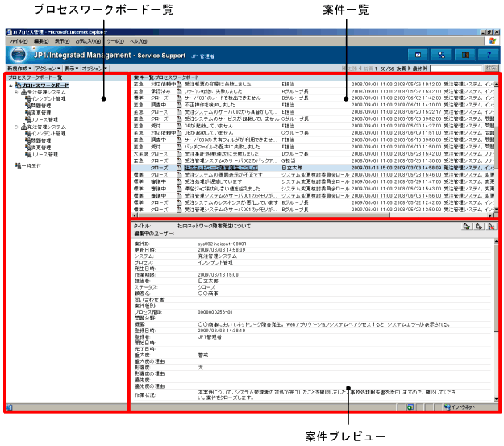Image resolution: width=504 pixels, height=446 pixels.
Task: Jump to the last page with 最終
Action: click(420, 69)
